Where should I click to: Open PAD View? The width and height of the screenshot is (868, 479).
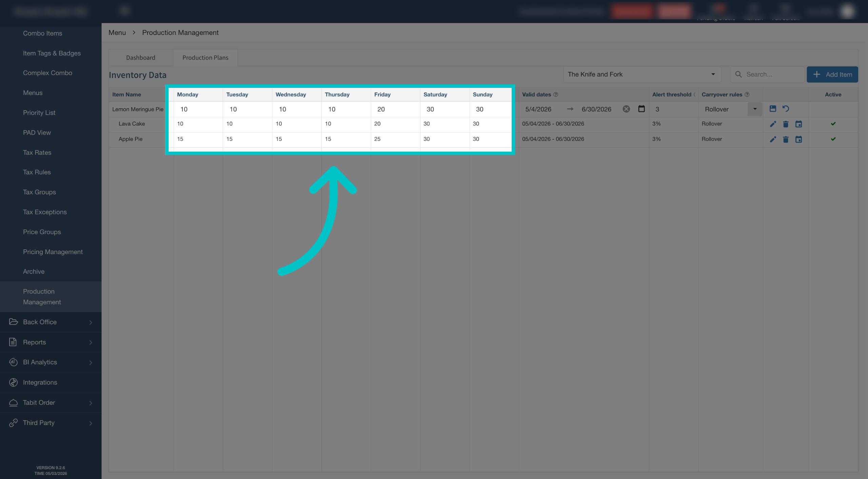click(37, 133)
